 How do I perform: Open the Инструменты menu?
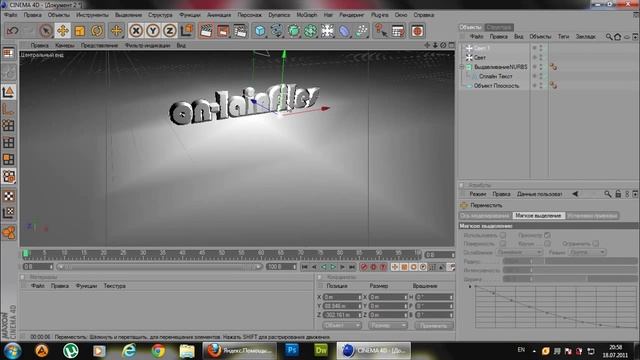pos(92,15)
